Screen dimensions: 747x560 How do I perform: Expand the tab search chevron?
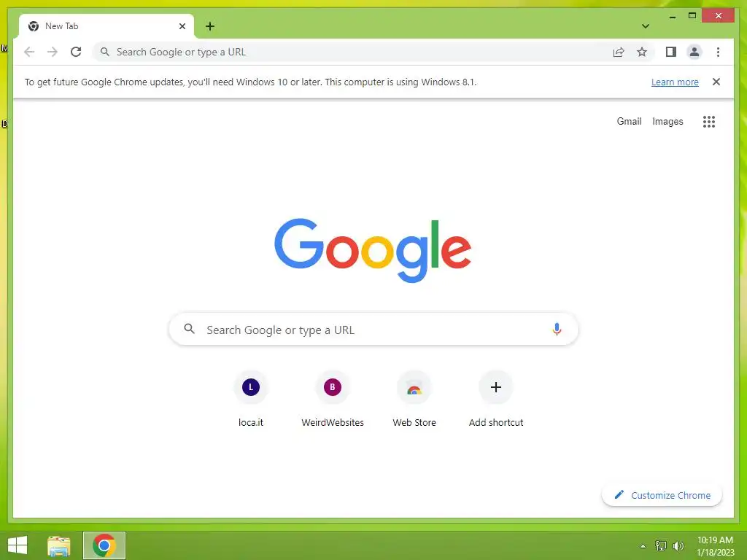646,26
